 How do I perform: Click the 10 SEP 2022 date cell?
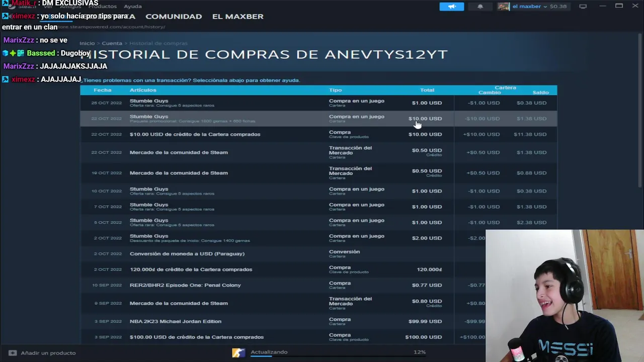pyautogui.click(x=107, y=285)
